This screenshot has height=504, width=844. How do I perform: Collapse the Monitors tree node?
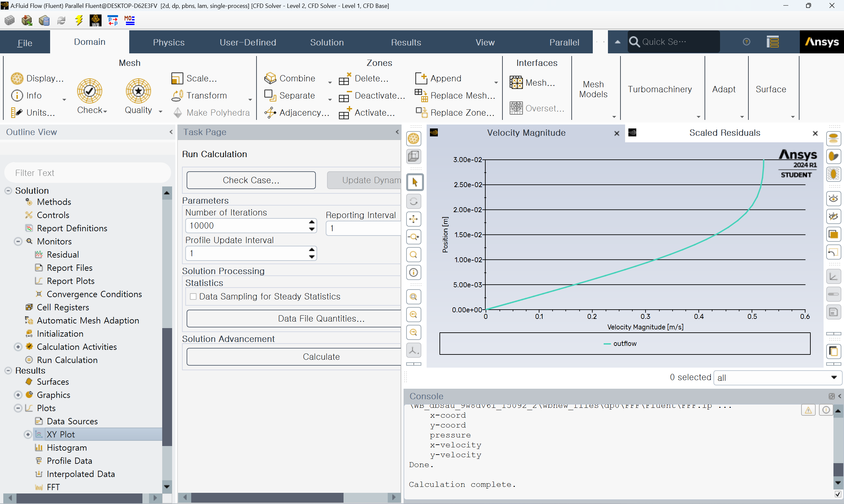(x=18, y=241)
